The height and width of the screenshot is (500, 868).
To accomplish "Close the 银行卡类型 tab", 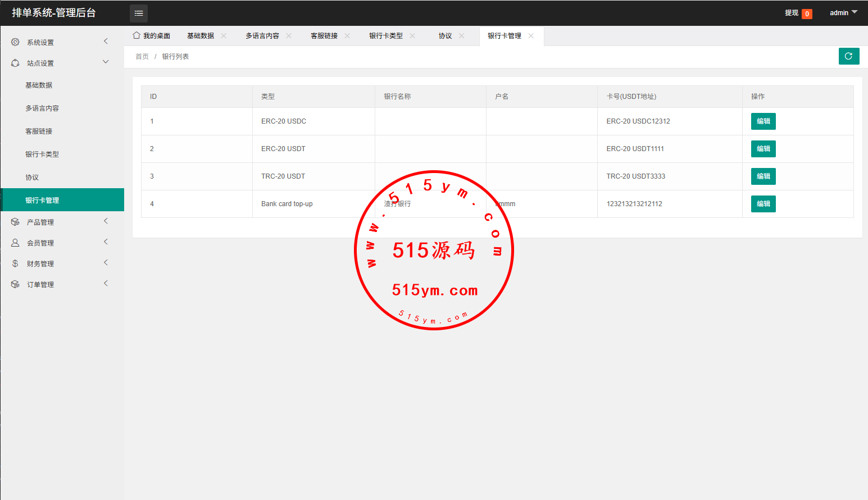I will pos(412,35).
